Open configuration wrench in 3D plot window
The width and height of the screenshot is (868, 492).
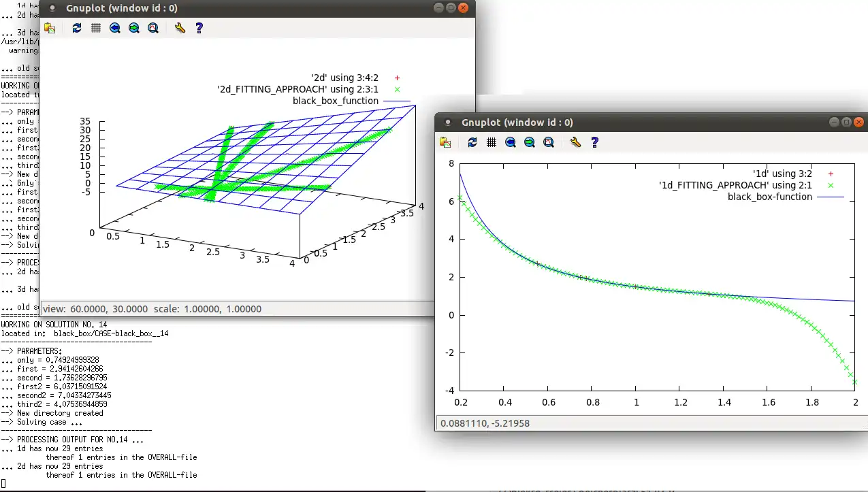point(180,28)
